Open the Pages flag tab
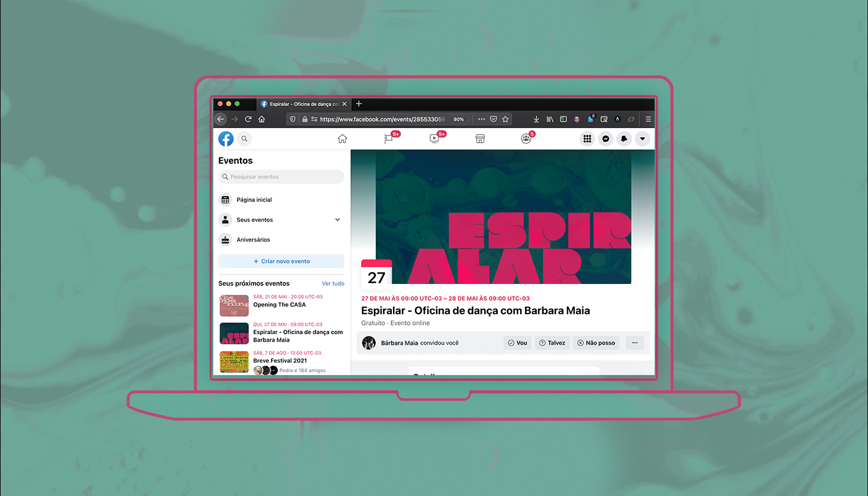The image size is (868, 496). (389, 139)
